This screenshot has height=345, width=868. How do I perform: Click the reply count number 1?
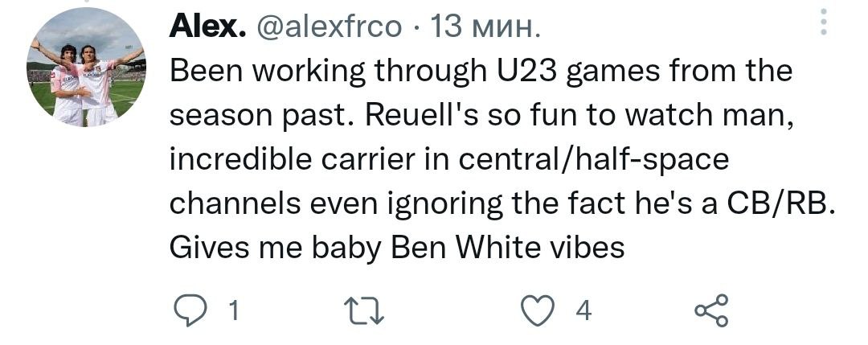coord(233,311)
